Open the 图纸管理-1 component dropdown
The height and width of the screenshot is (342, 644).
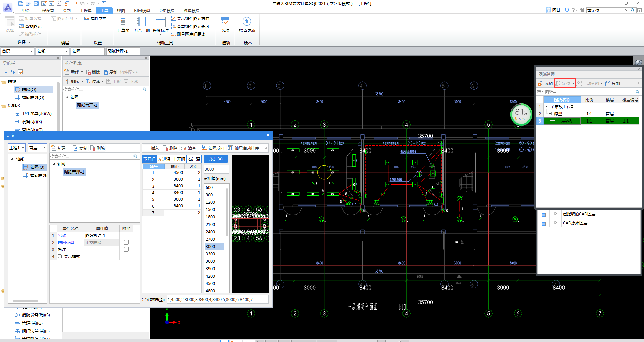click(x=123, y=51)
